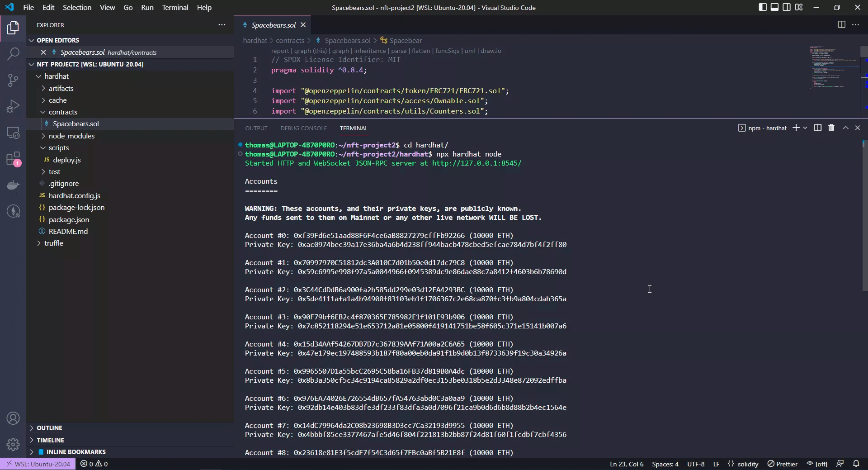This screenshot has height=470, width=868.
Task: Toggle the bottom panel layout icon
Action: pos(774,7)
